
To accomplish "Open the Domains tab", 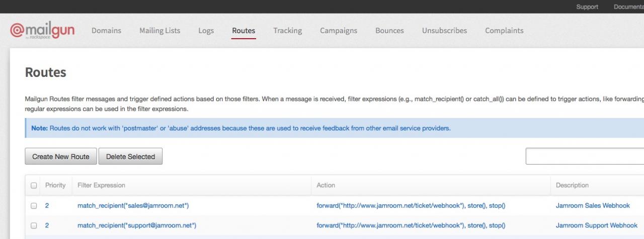I will click(x=106, y=31).
